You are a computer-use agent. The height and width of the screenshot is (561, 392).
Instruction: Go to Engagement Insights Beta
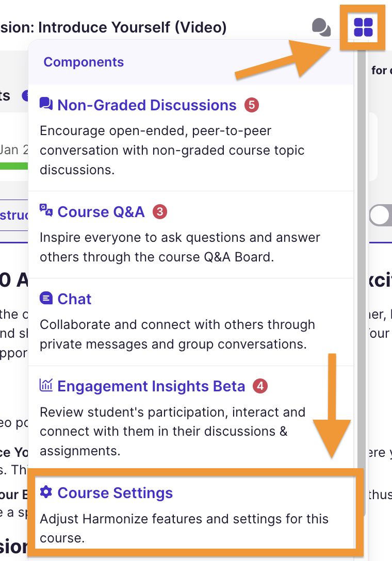point(151,386)
